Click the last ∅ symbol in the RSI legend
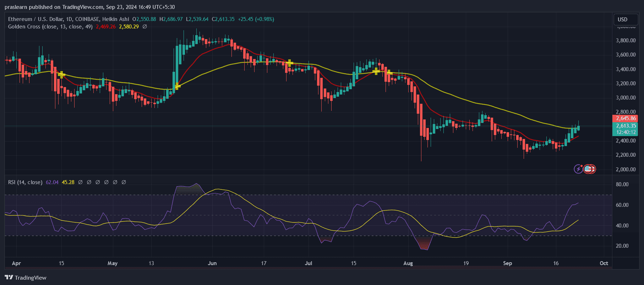The width and height of the screenshot is (644, 285). [124, 182]
